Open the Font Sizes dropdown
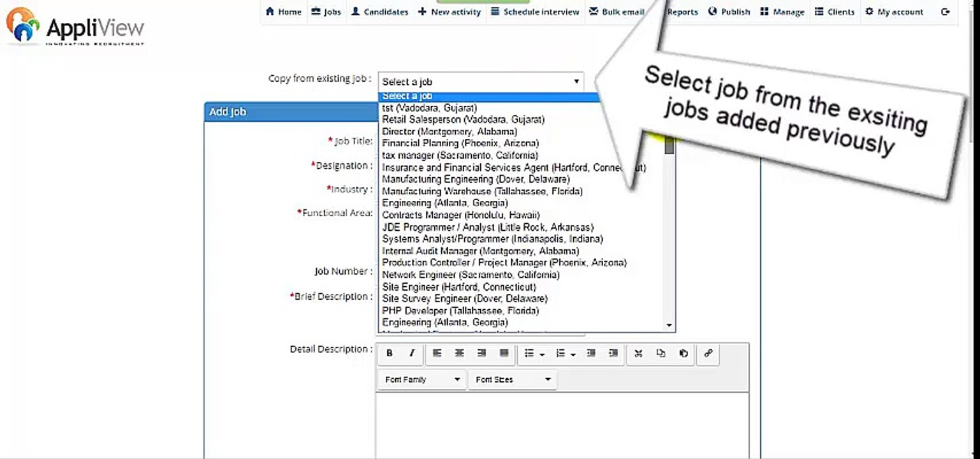This screenshot has height=459, width=980. 513,379
